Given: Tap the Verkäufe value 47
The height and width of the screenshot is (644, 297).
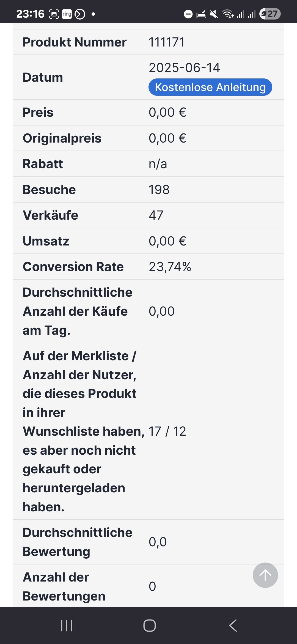Looking at the screenshot, I should pos(156,215).
